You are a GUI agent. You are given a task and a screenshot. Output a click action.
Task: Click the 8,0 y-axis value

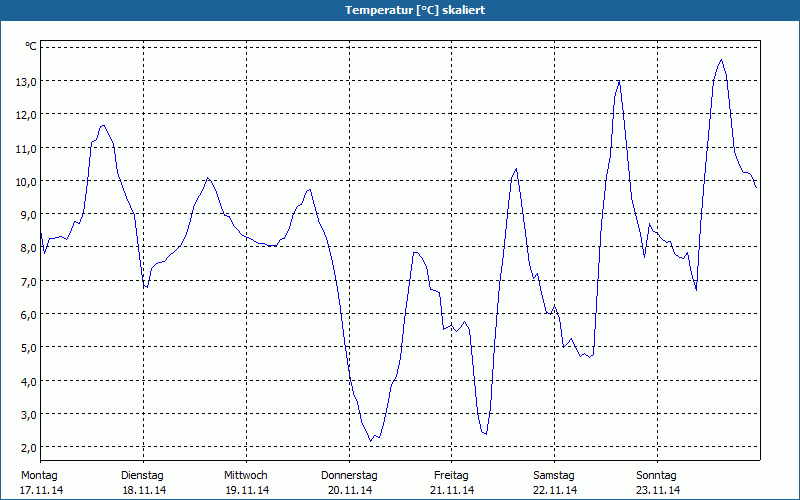(x=29, y=247)
